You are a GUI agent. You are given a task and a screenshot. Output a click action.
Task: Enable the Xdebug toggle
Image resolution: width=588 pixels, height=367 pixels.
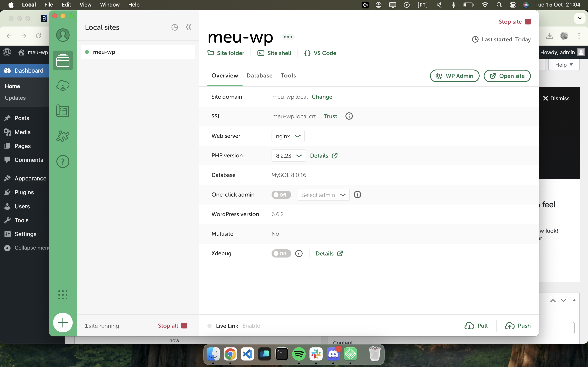pos(281,253)
